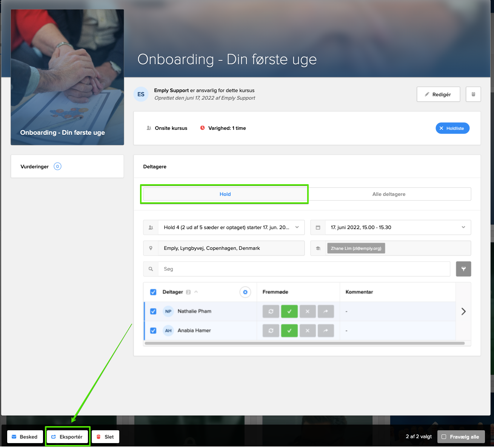
Task: Mark Nathalie Pham as attended with green checkmark
Action: (x=289, y=311)
